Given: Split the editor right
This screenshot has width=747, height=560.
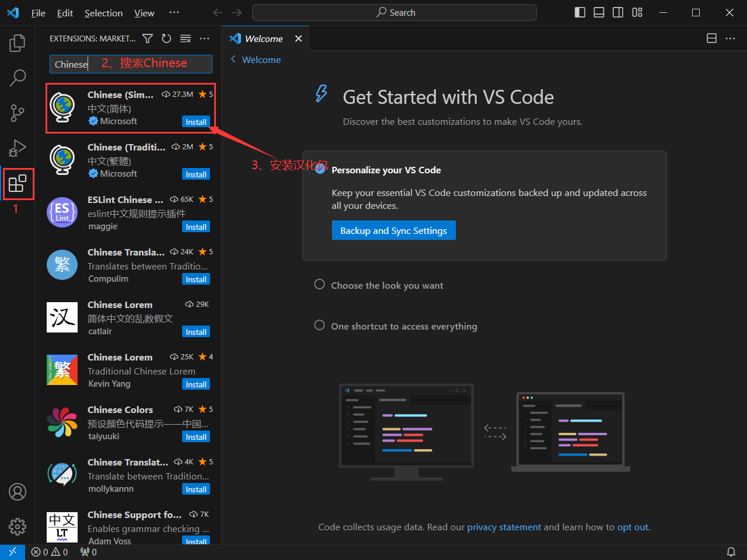Looking at the screenshot, I should [x=711, y=38].
